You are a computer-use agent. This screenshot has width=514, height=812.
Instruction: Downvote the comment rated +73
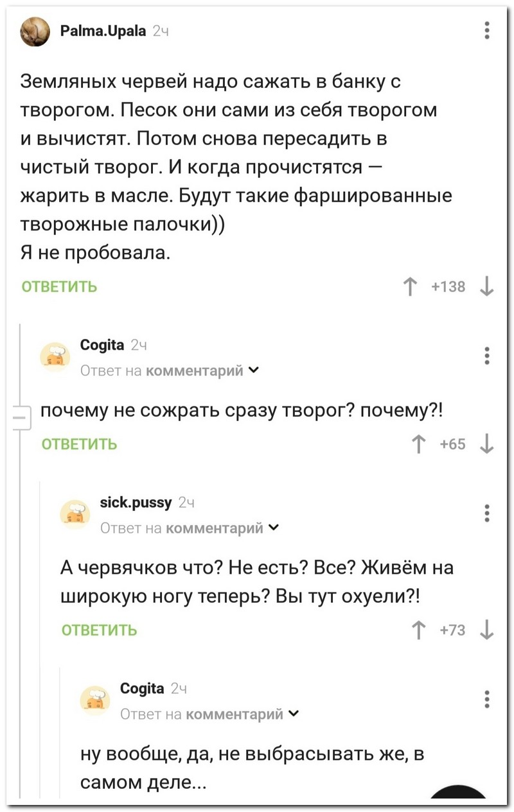pos(487,630)
